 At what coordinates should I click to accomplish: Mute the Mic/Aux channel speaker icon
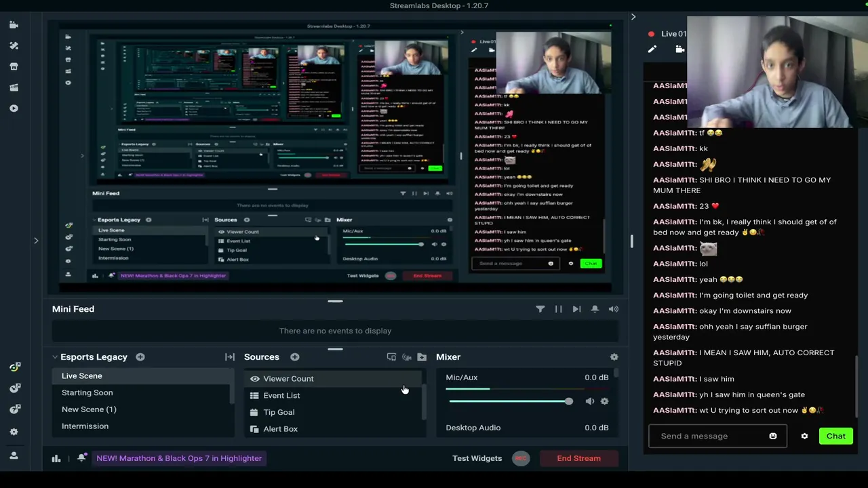[589, 401]
